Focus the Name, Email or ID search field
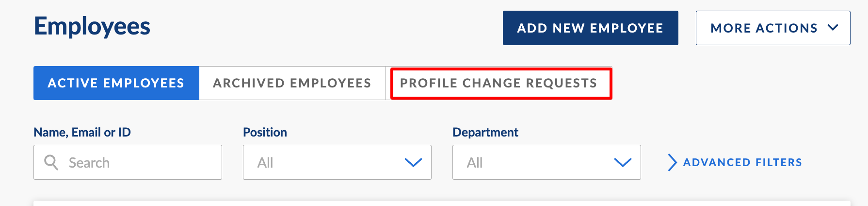The width and height of the screenshot is (868, 206). click(x=128, y=162)
